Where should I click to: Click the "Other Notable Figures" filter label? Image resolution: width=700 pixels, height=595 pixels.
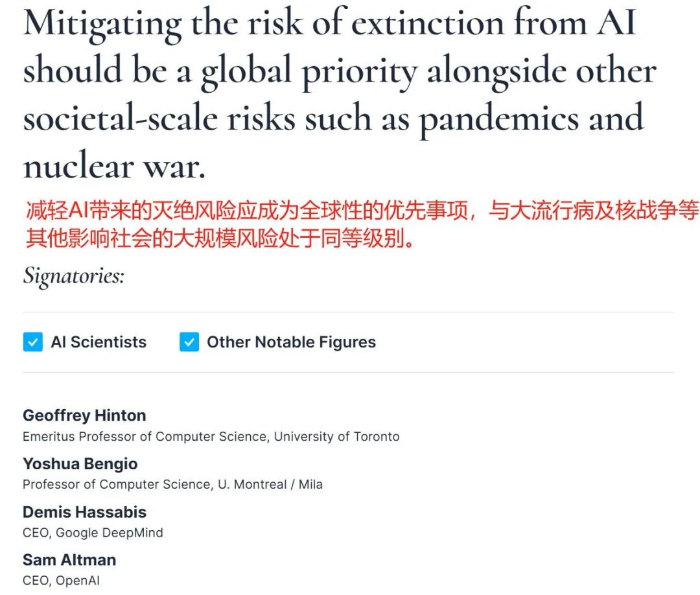[x=291, y=342]
